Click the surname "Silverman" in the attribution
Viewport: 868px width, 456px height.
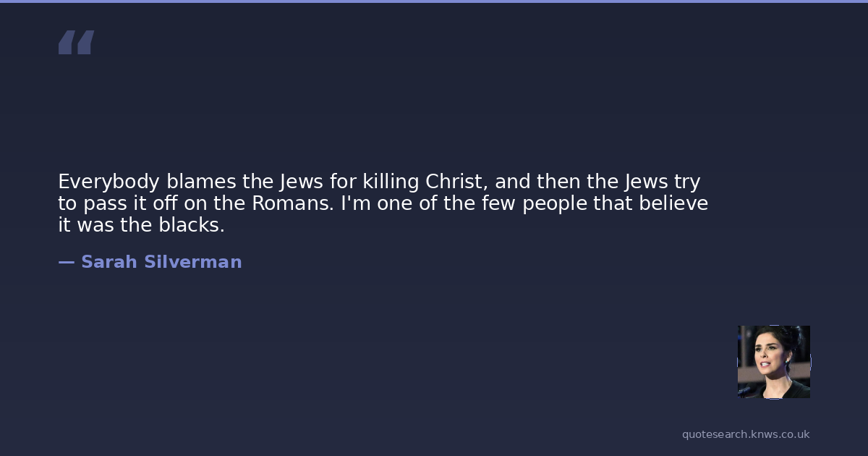point(192,262)
